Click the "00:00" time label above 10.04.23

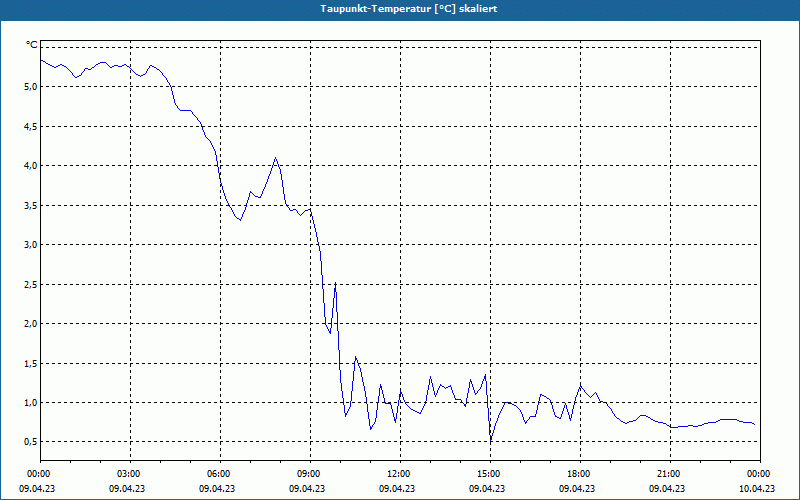click(760, 474)
